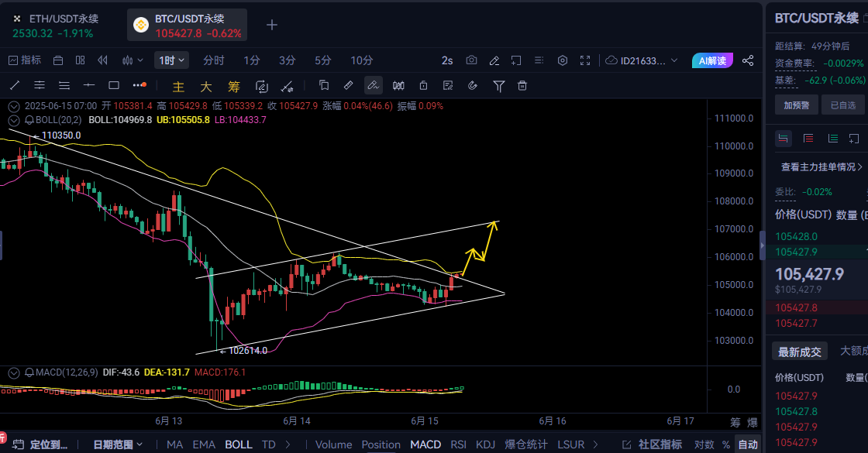Click the 筹 chip distribution icon
The height and width of the screenshot is (453, 868).
(x=233, y=86)
